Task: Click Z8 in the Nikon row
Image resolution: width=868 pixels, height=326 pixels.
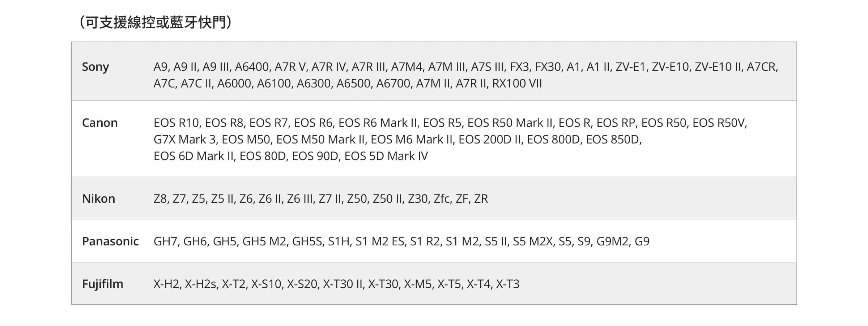Action: tap(160, 199)
